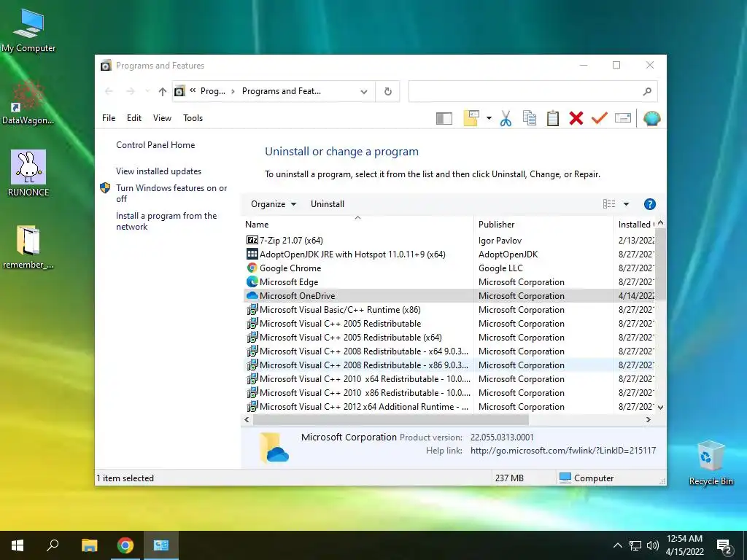Click the horizontal scrollbar thumb
This screenshot has width=747, height=560.
tap(391, 419)
